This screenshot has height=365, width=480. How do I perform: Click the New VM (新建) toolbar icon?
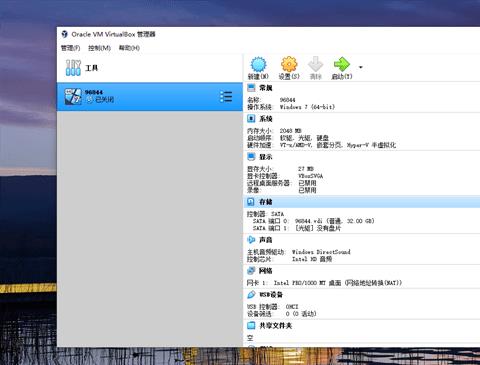pos(258,64)
